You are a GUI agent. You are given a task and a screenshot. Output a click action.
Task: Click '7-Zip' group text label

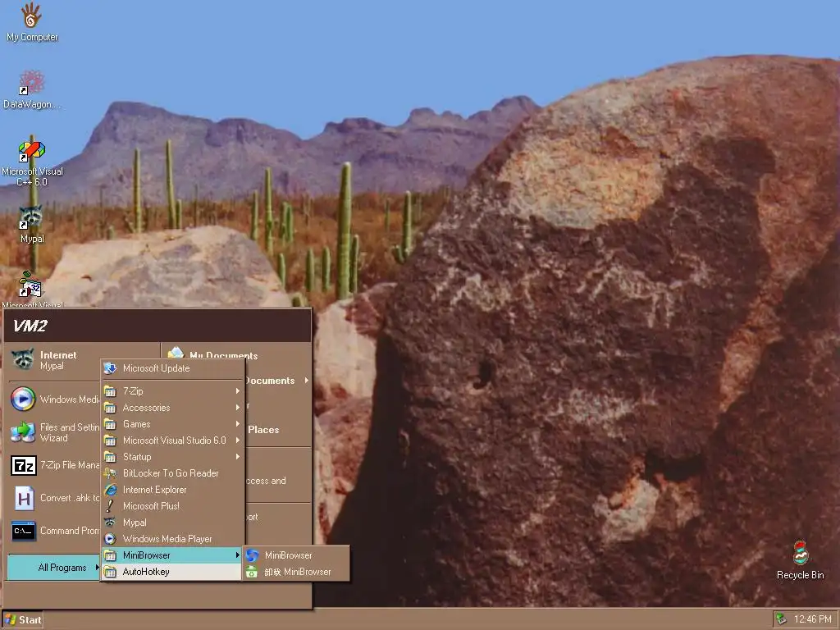click(x=133, y=391)
